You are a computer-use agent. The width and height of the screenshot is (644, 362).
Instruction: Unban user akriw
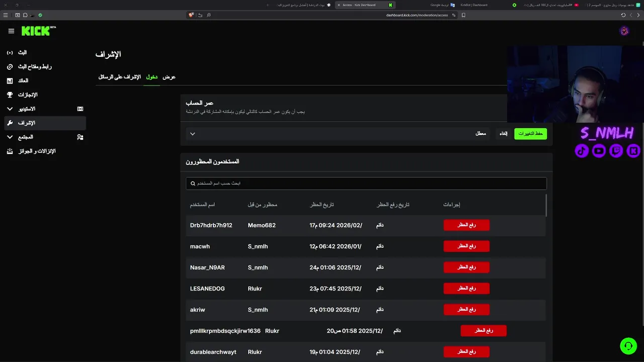coord(466,310)
